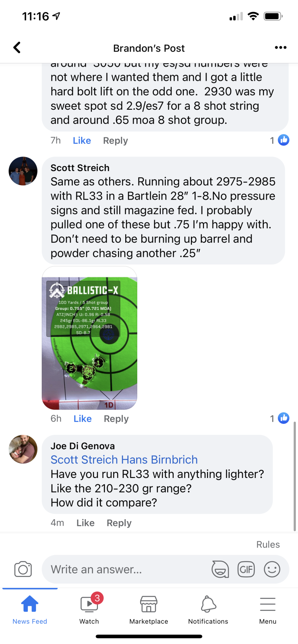
Task: Open the Menu tab
Action: click(268, 610)
